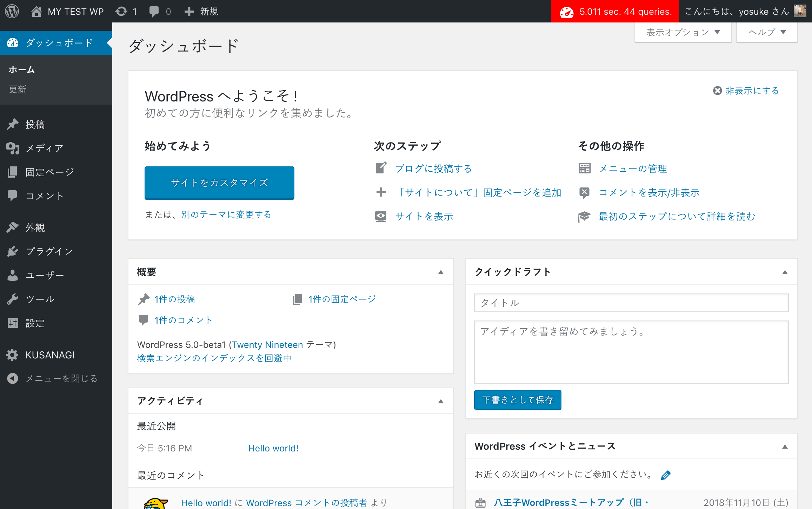
Task: Expand the 表示オプション dropdown
Action: [683, 32]
